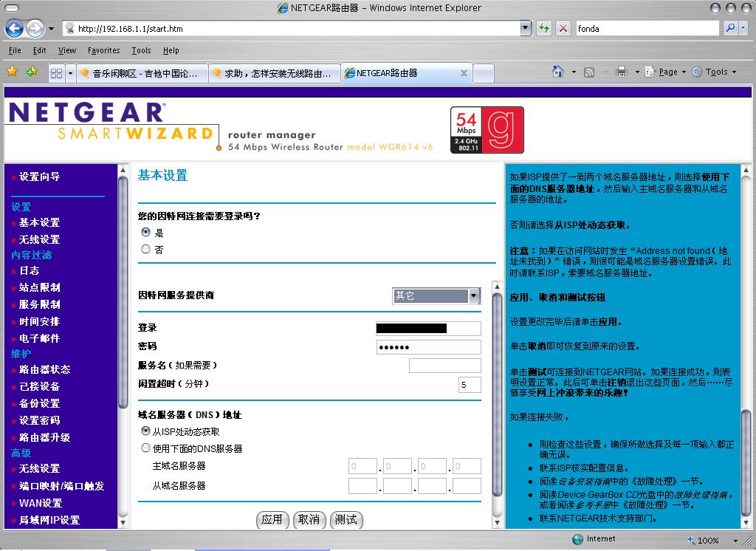Click the browser Back arrow button
Viewport: 756px width, 551px height.
pos(14,29)
